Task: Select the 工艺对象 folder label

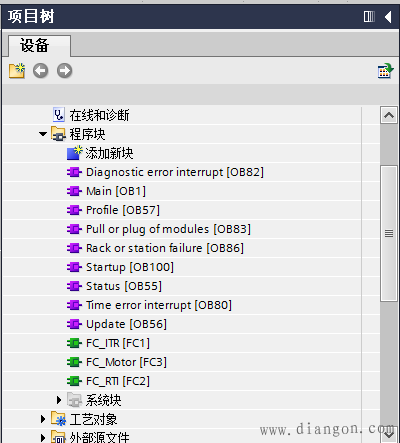Action: click(93, 419)
